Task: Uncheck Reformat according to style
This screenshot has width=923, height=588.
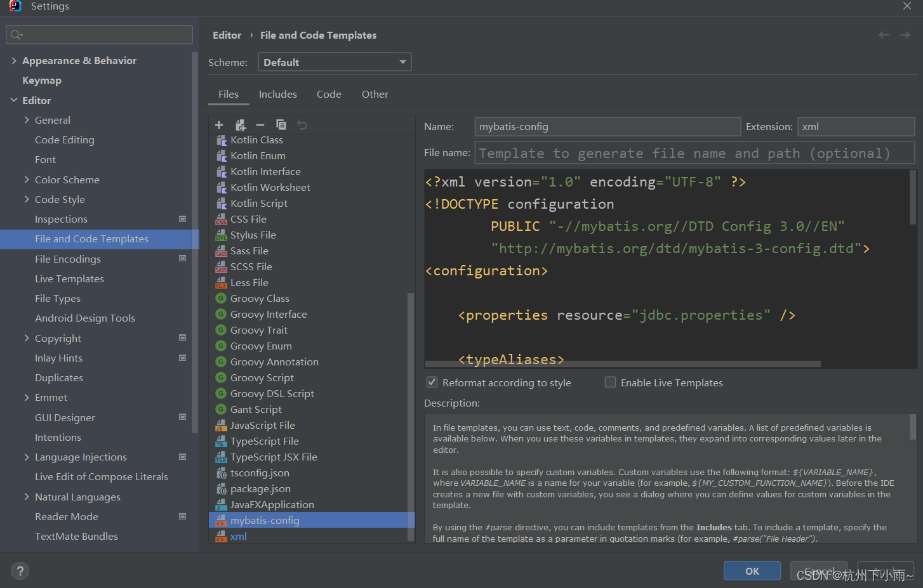Action: [432, 382]
